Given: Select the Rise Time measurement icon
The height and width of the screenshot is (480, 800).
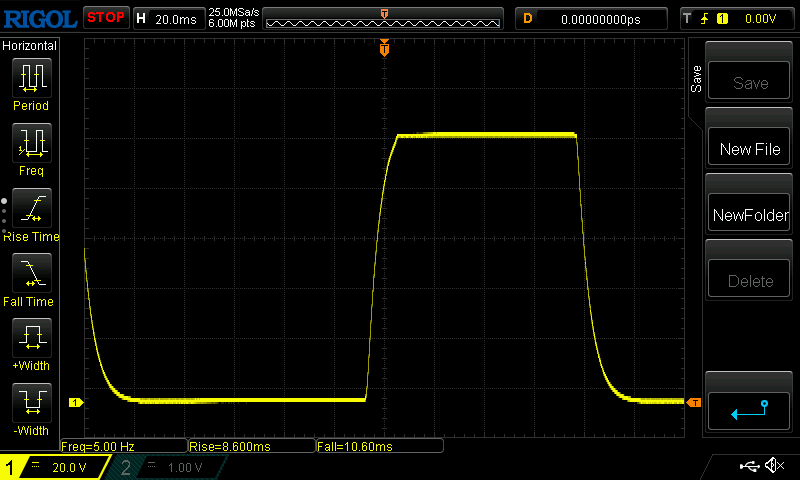Looking at the screenshot, I should click(32, 208).
